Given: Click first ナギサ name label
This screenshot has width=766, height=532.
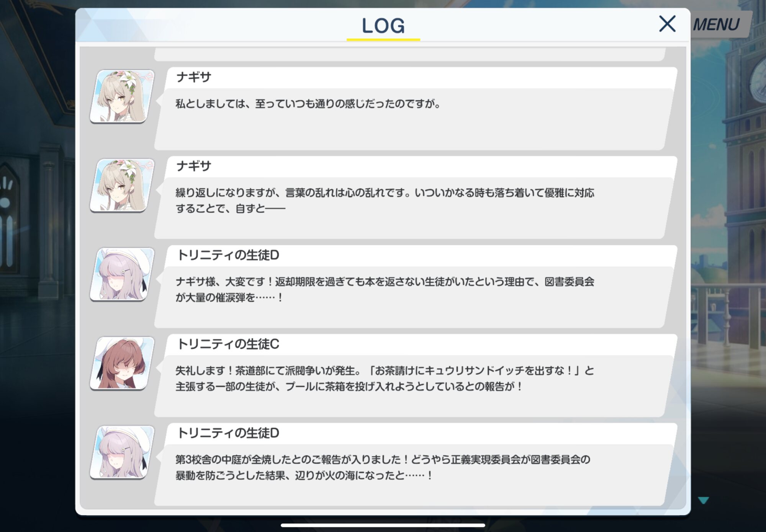Looking at the screenshot, I should click(194, 77).
